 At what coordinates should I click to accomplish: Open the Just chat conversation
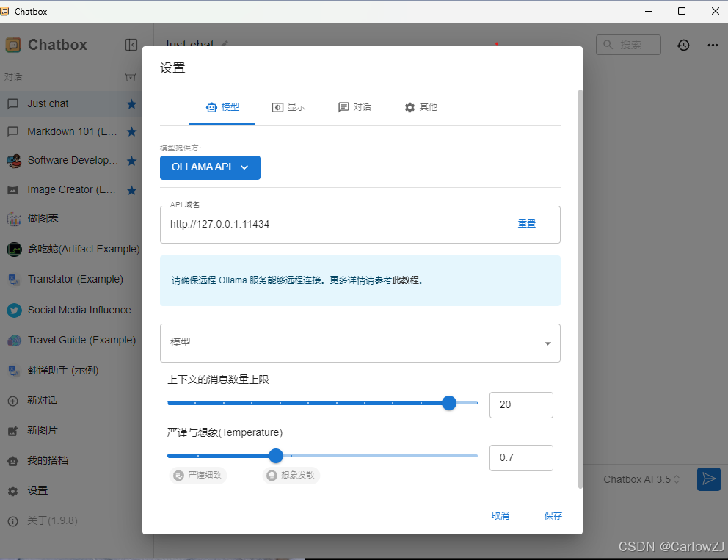(71, 104)
